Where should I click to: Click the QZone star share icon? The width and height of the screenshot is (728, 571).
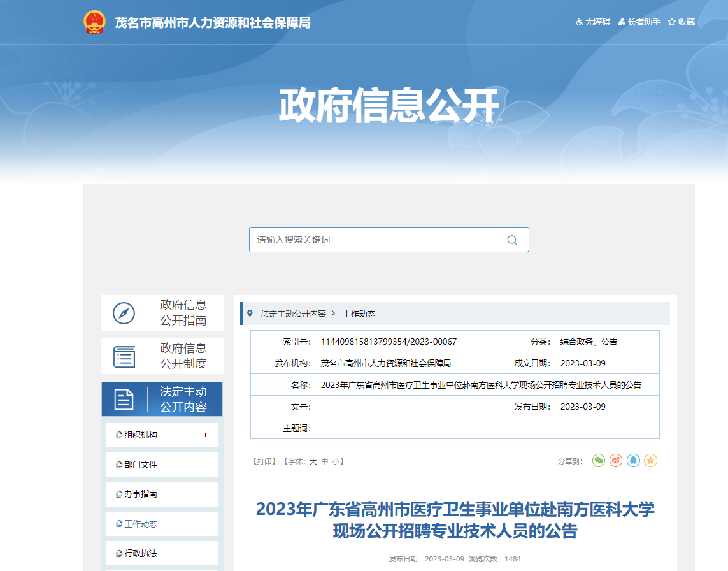[x=650, y=460]
